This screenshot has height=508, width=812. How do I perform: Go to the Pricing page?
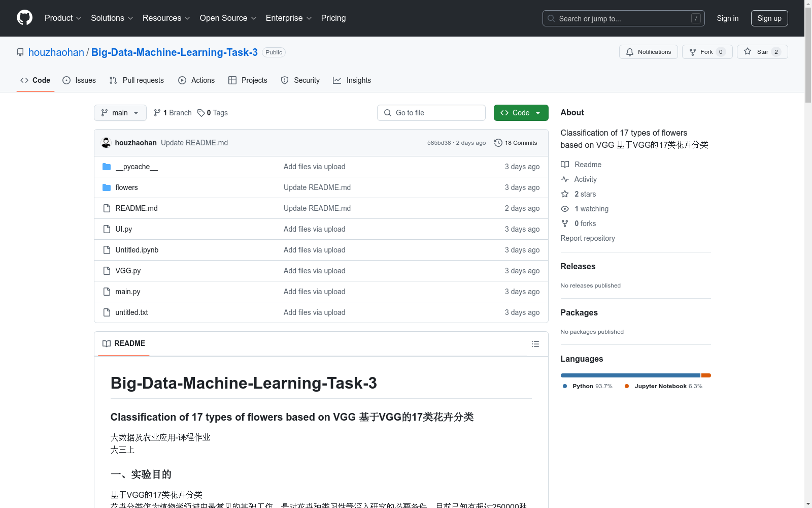point(333,18)
